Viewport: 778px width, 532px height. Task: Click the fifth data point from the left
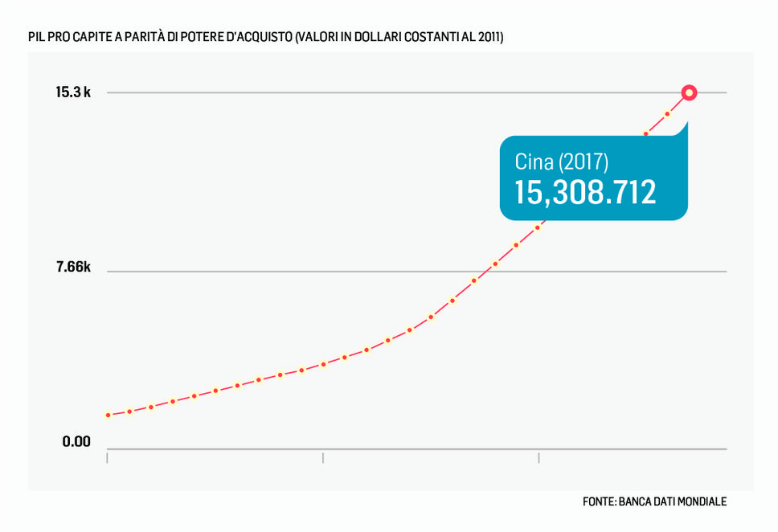coord(194,396)
